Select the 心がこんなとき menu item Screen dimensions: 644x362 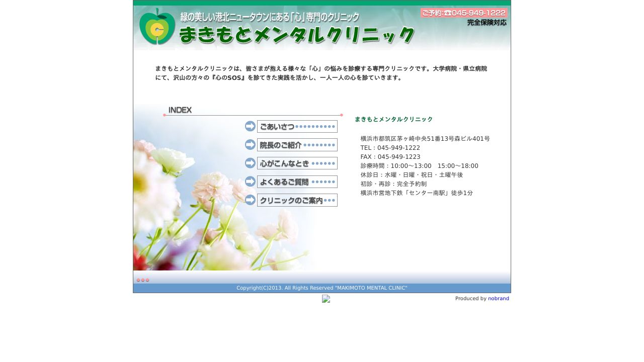coord(297,163)
